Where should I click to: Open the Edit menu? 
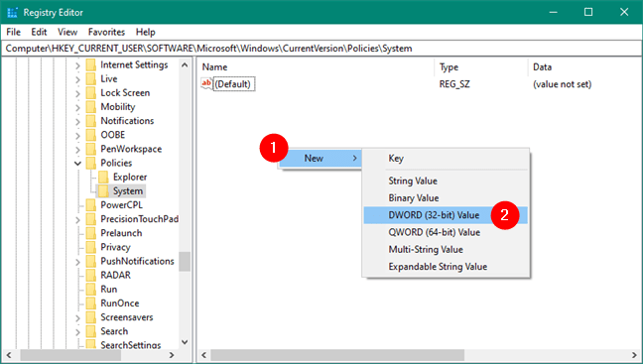[x=39, y=32]
